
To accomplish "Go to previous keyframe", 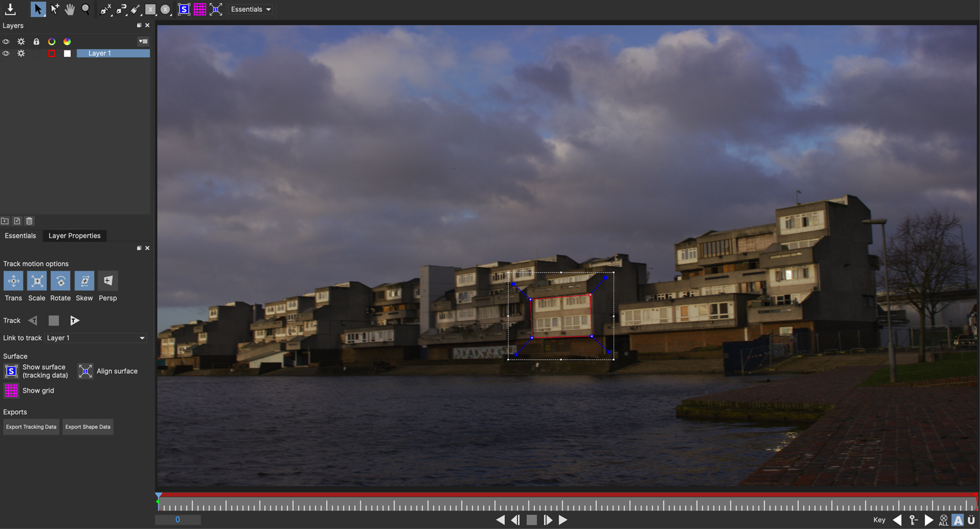I will [x=897, y=520].
